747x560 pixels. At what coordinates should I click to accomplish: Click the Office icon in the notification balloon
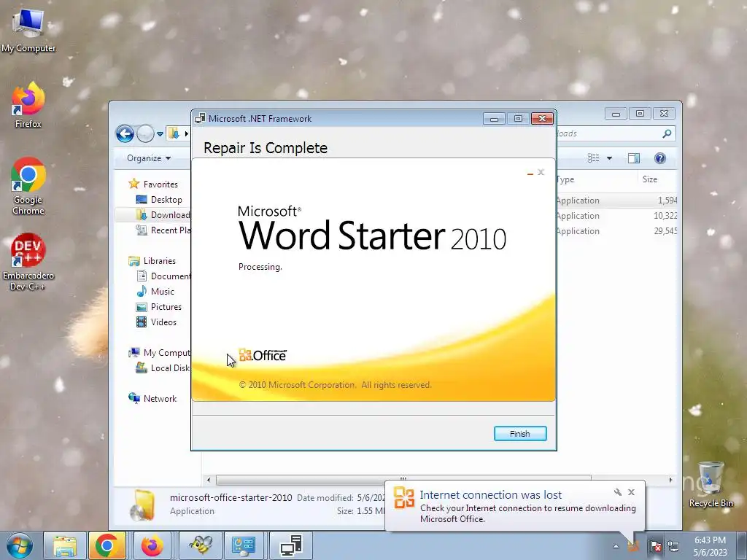tap(404, 498)
